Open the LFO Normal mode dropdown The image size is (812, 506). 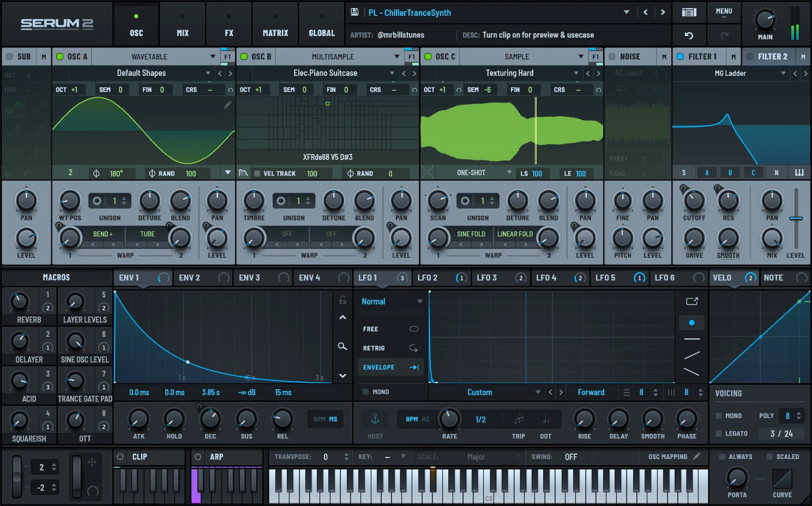click(x=392, y=301)
